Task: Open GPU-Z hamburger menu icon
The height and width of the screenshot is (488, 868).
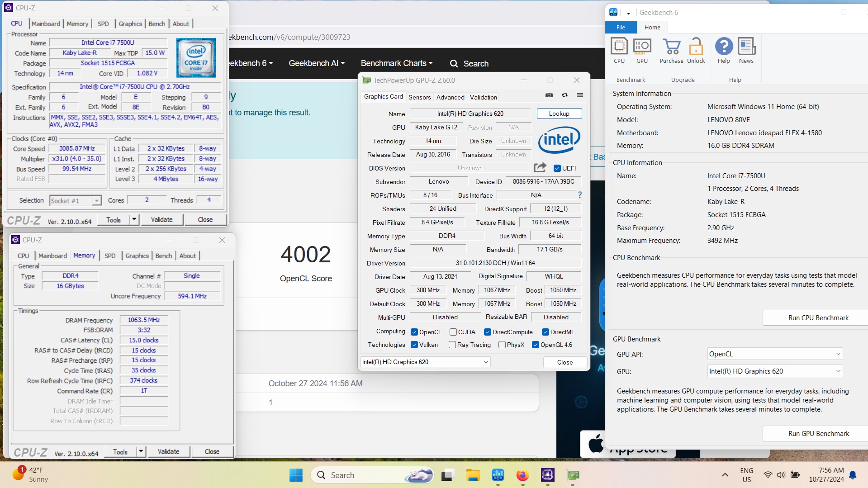Action: (x=580, y=95)
